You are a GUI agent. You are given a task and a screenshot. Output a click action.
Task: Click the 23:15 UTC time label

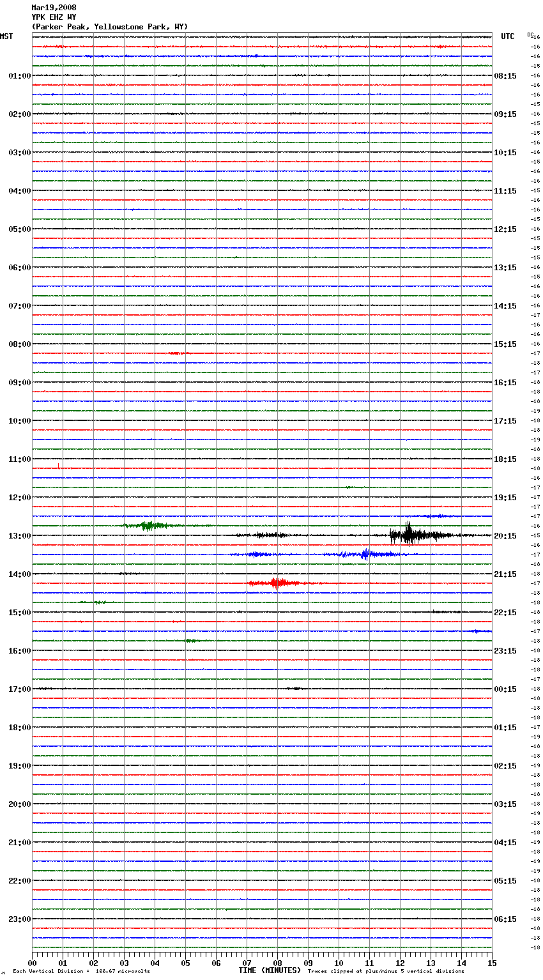[505, 651]
